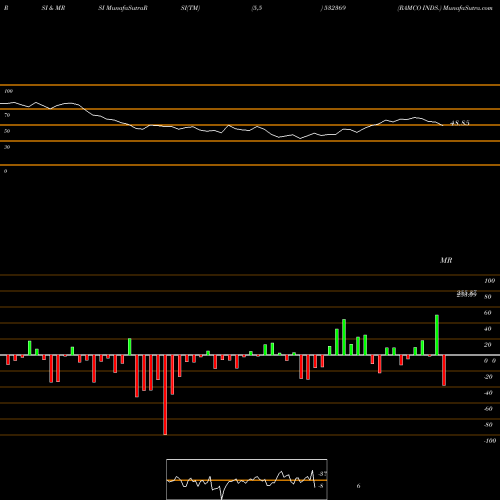500x500 pixels.
Task: Click the '6' text beside the mini chart
Action: (358, 486)
